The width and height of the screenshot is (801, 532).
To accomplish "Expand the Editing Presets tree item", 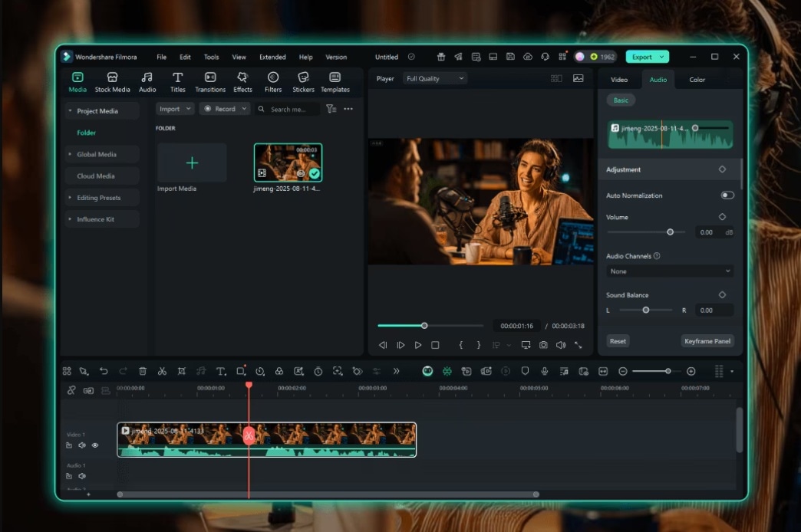I will 70,198.
